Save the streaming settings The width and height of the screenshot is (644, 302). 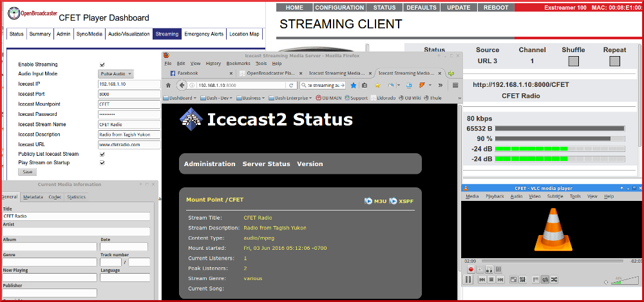tap(27, 172)
